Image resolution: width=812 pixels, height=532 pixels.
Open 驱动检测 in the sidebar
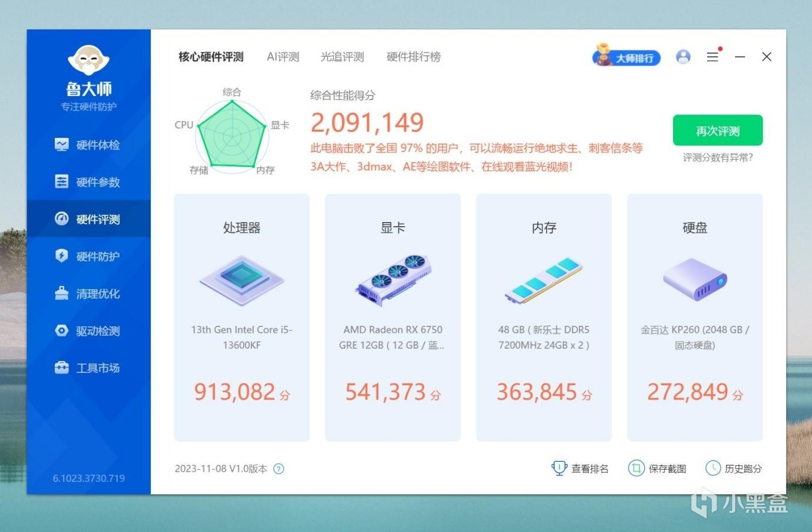pos(88,331)
